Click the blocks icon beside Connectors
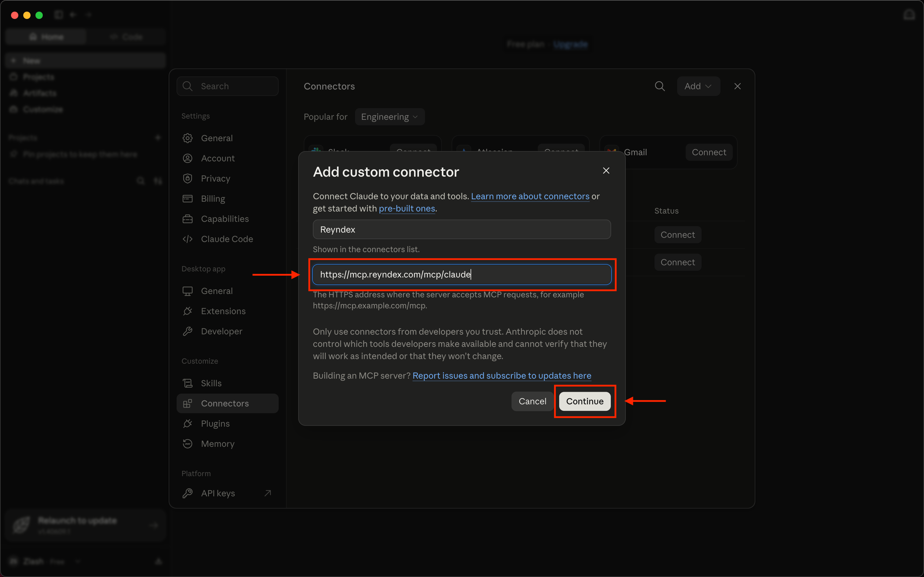924x577 pixels. click(187, 403)
